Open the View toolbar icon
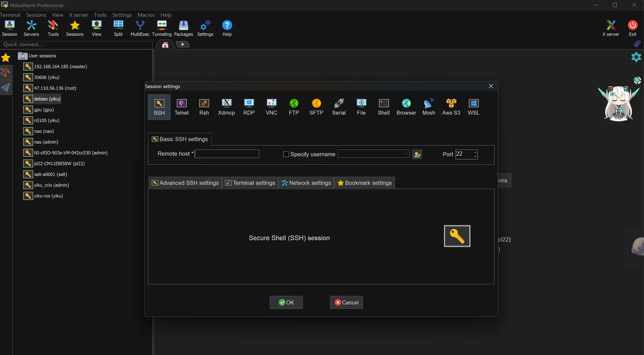The height and width of the screenshot is (355, 644). coord(97,28)
